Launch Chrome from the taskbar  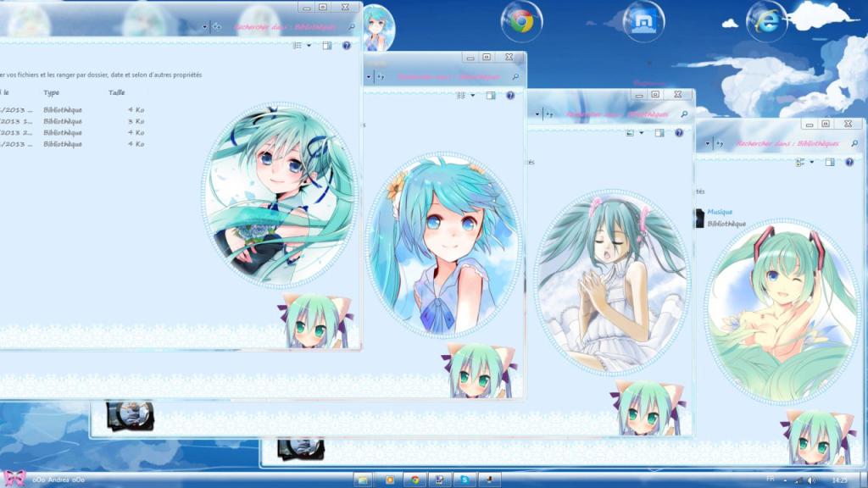point(415,480)
